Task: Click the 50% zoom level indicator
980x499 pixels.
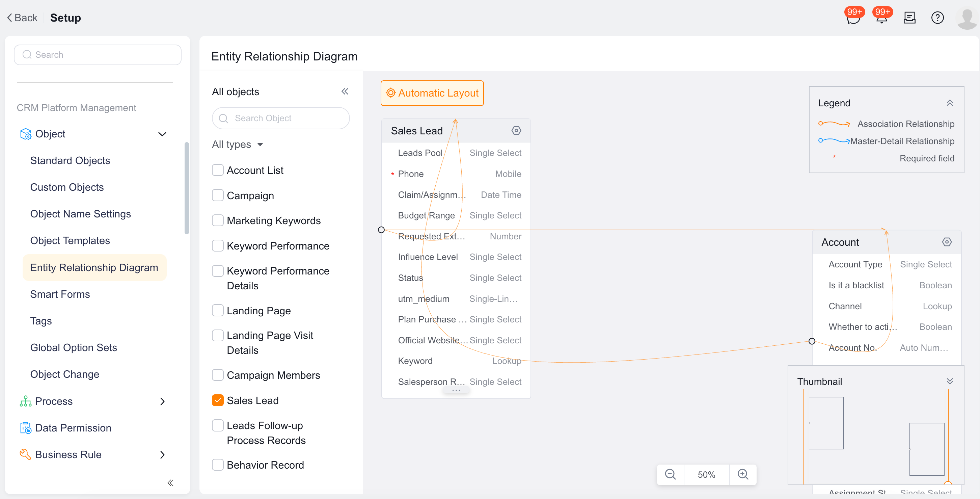Action: pos(706,474)
